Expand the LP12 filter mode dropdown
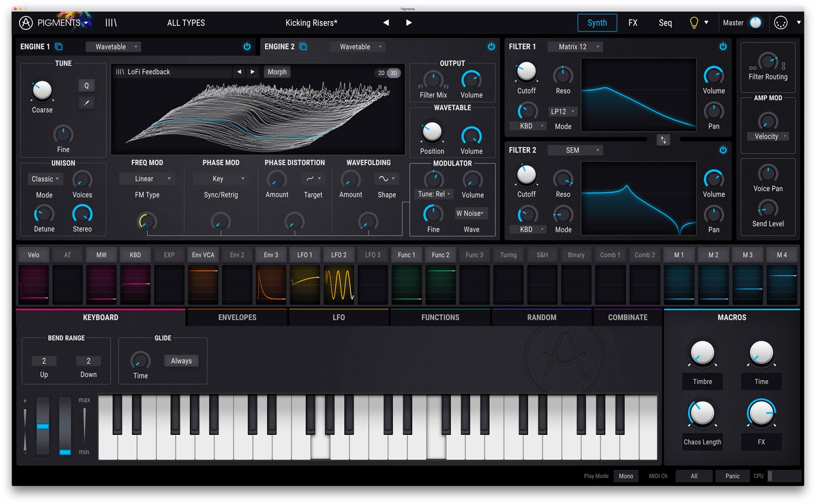 coord(562,111)
